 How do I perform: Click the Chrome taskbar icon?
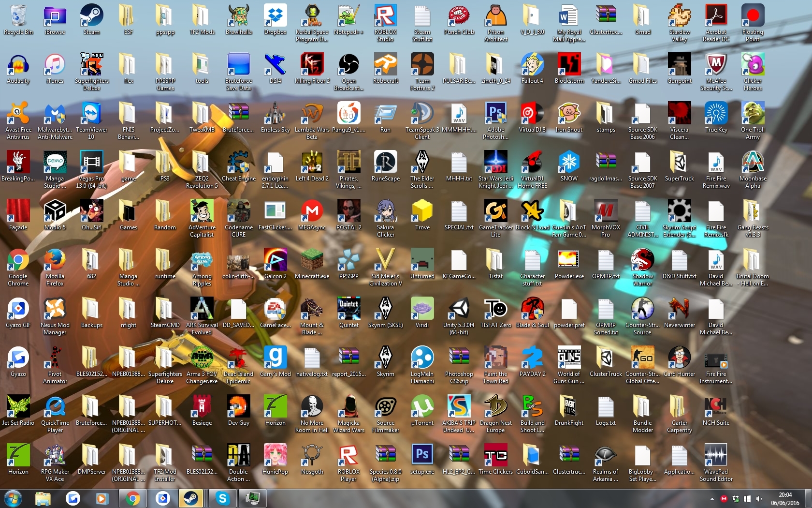(133, 498)
